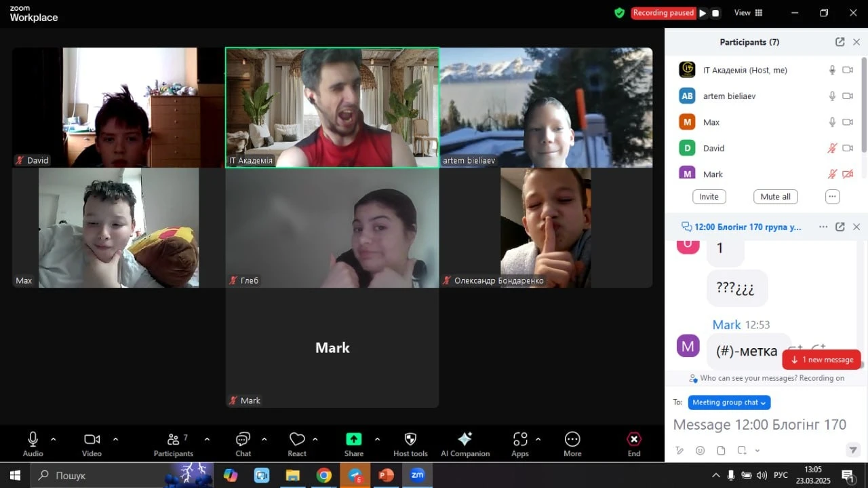The image size is (868, 488).
Task: Expand share options arrow beside Share
Action: (377, 439)
